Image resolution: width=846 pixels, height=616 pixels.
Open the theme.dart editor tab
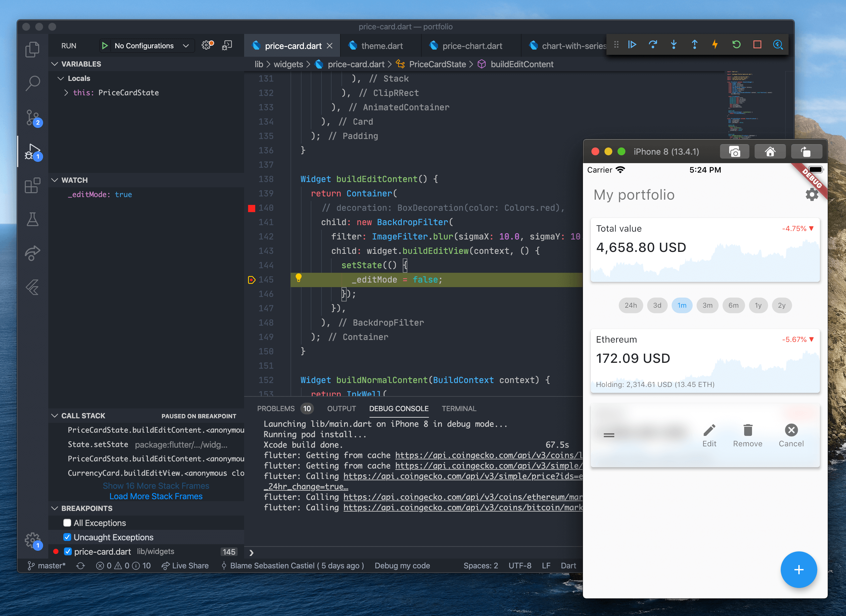[381, 46]
